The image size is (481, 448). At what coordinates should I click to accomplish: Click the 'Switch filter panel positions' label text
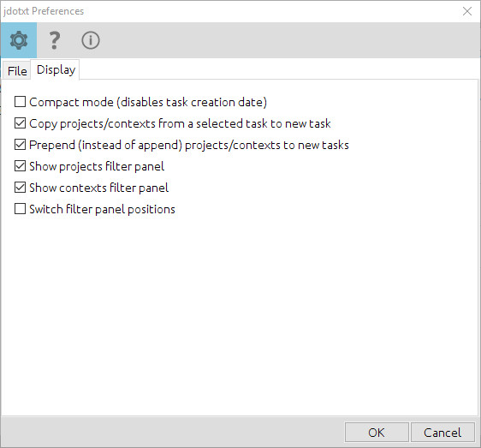(x=102, y=209)
